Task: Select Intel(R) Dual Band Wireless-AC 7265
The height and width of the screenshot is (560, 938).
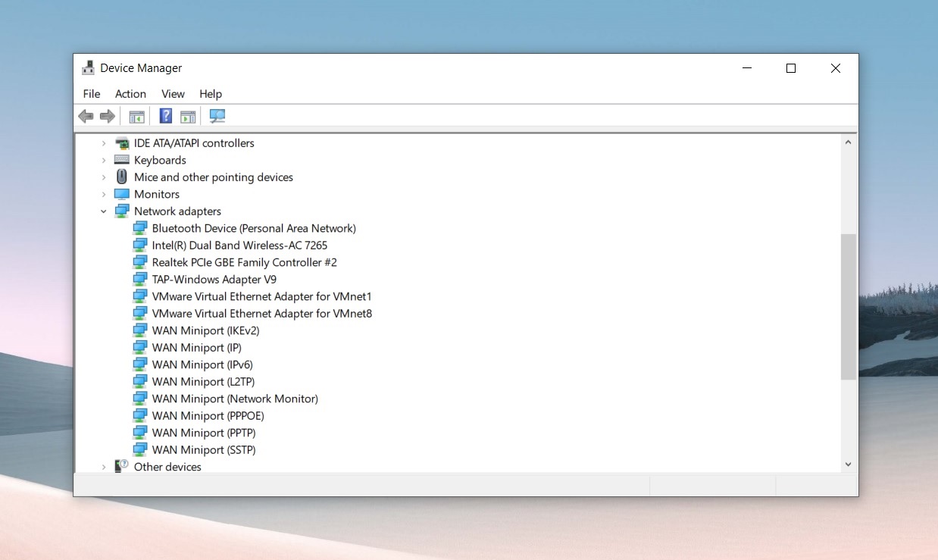Action: point(239,245)
